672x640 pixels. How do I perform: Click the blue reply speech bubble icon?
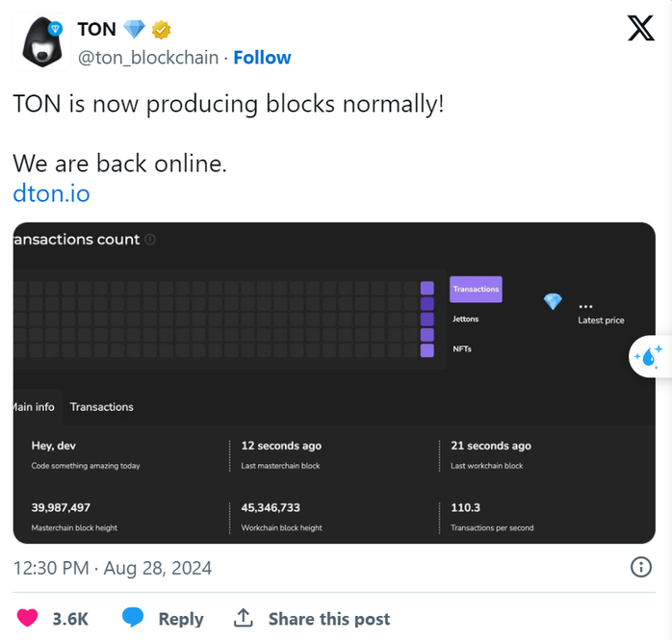tap(133, 617)
